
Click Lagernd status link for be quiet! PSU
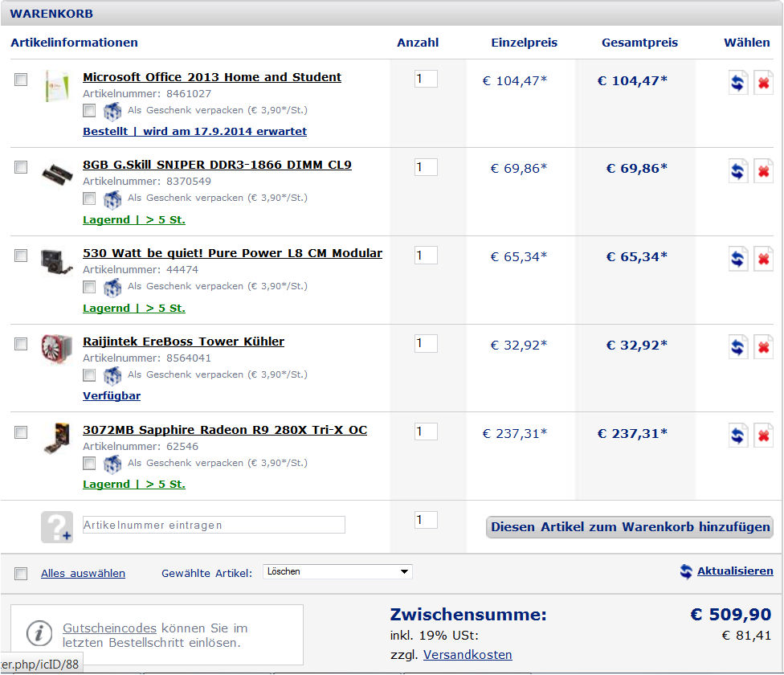tap(134, 309)
